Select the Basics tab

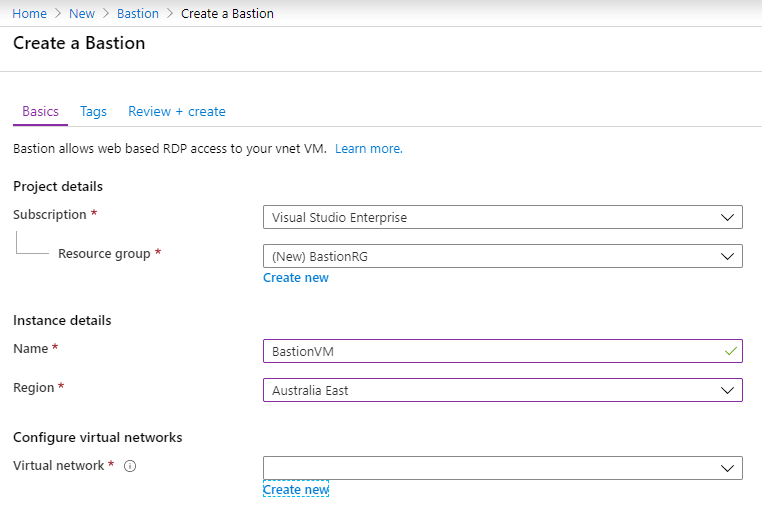pos(40,112)
